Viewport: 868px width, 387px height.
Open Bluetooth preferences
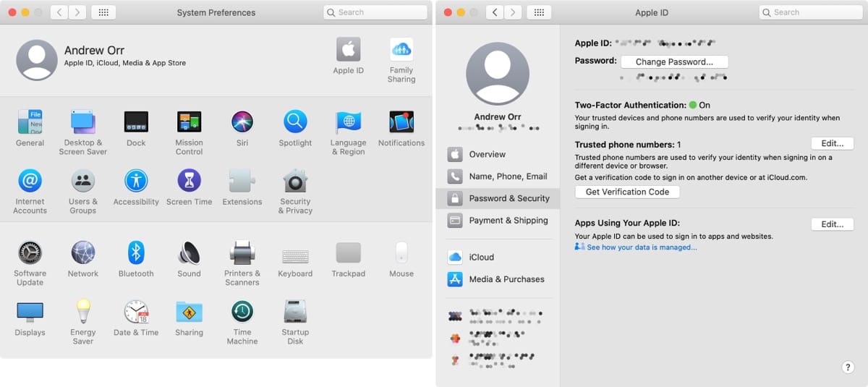click(x=136, y=259)
